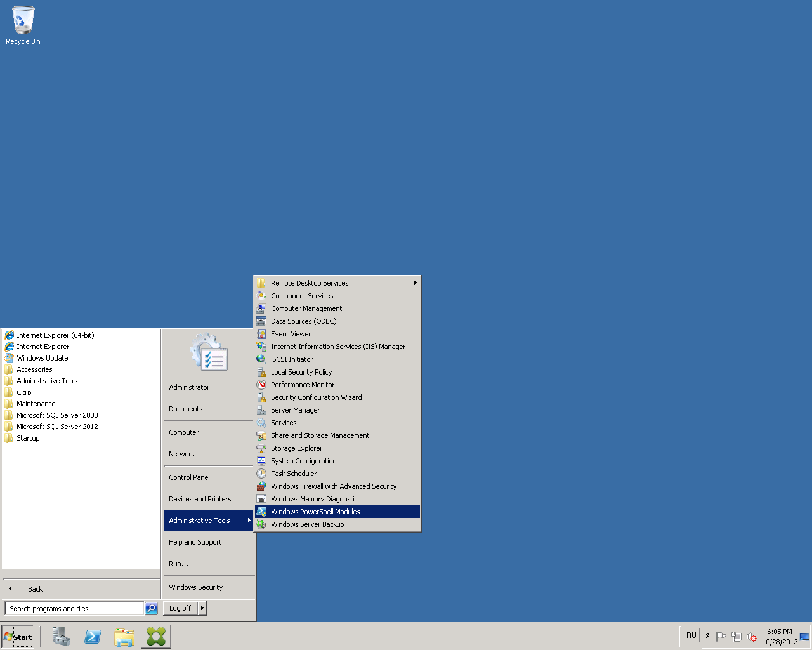Click the Event Viewer icon
This screenshot has height=650, width=812.
(261, 334)
